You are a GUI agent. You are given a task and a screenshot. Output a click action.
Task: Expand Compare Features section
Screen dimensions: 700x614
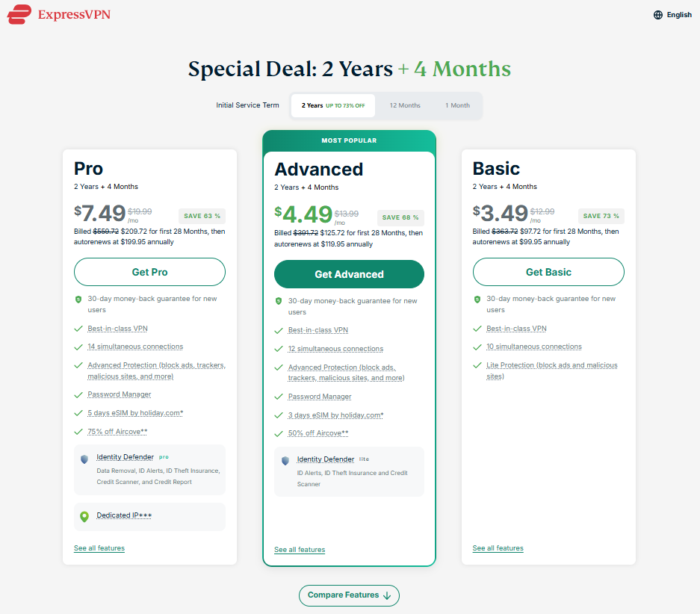point(349,595)
